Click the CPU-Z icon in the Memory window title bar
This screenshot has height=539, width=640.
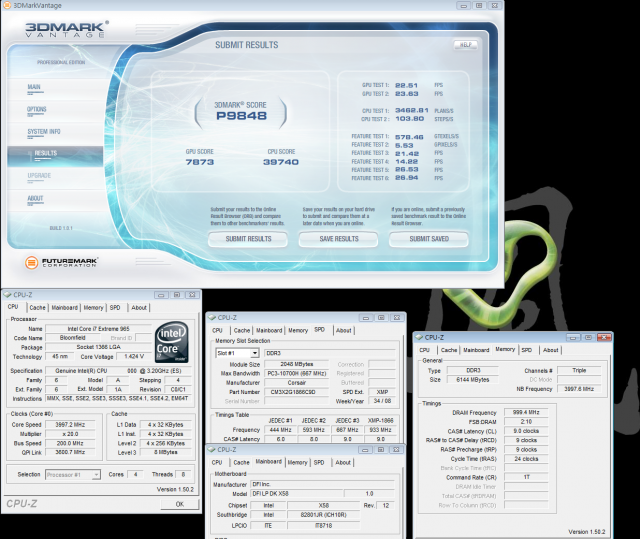pyautogui.click(x=419, y=337)
